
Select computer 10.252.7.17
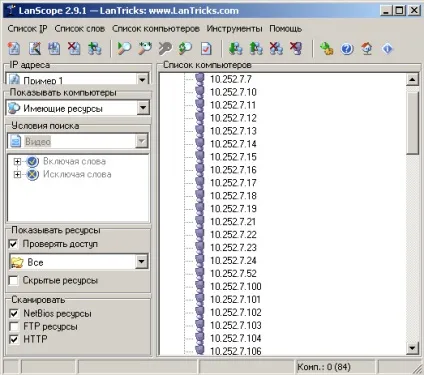coord(233,183)
